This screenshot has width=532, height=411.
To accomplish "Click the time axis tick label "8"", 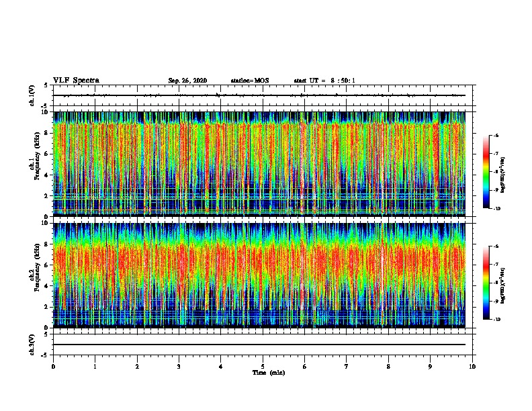I will (388, 367).
